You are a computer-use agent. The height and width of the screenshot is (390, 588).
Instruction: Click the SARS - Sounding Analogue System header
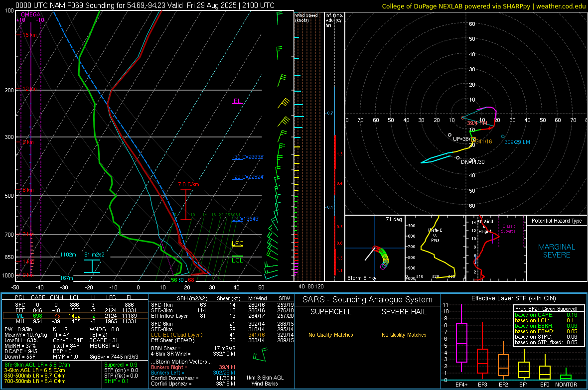[368, 300]
